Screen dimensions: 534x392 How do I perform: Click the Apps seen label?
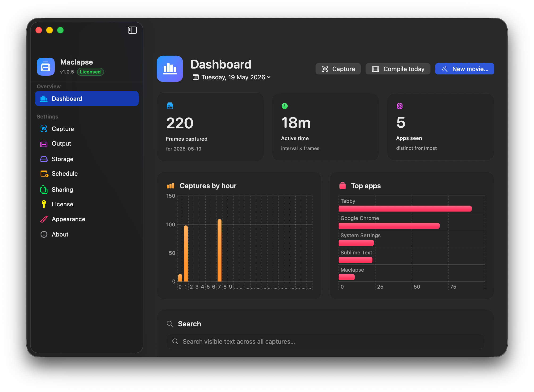click(x=409, y=138)
